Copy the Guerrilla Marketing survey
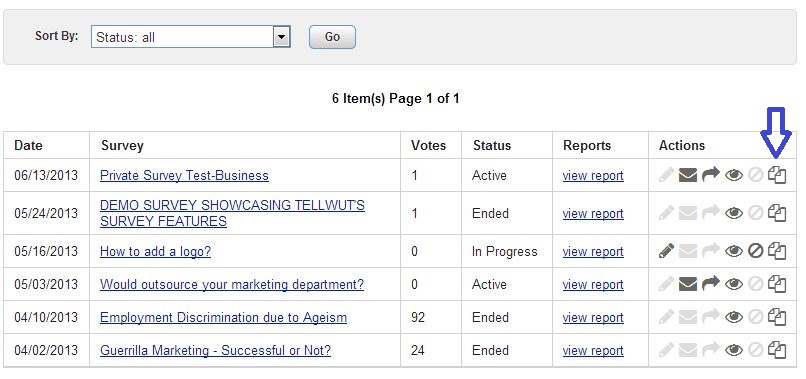The image size is (806, 379). 777,350
